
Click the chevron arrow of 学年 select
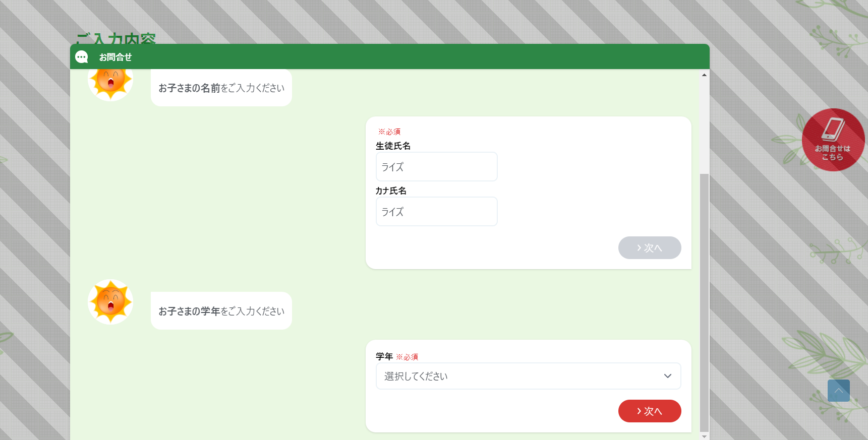667,376
